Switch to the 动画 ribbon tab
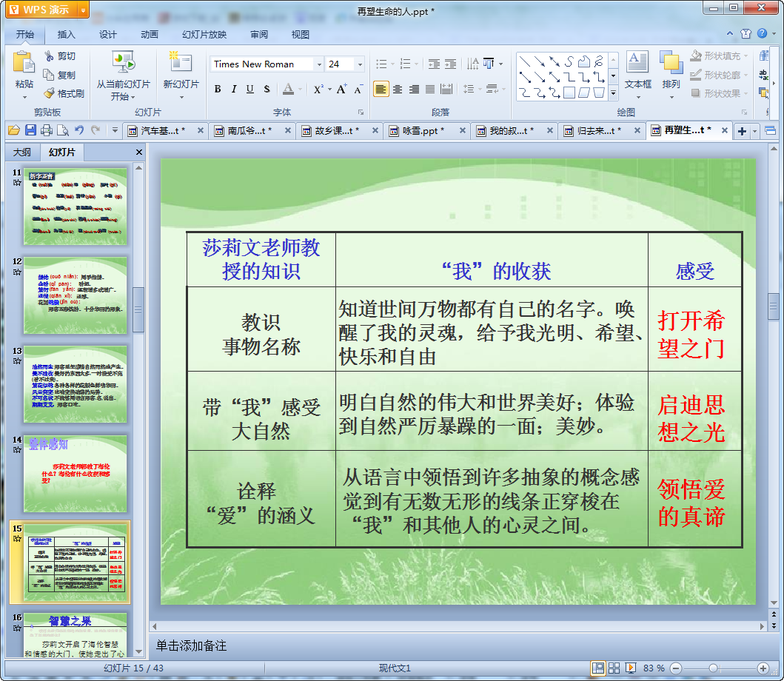The image size is (784, 681). tap(149, 35)
